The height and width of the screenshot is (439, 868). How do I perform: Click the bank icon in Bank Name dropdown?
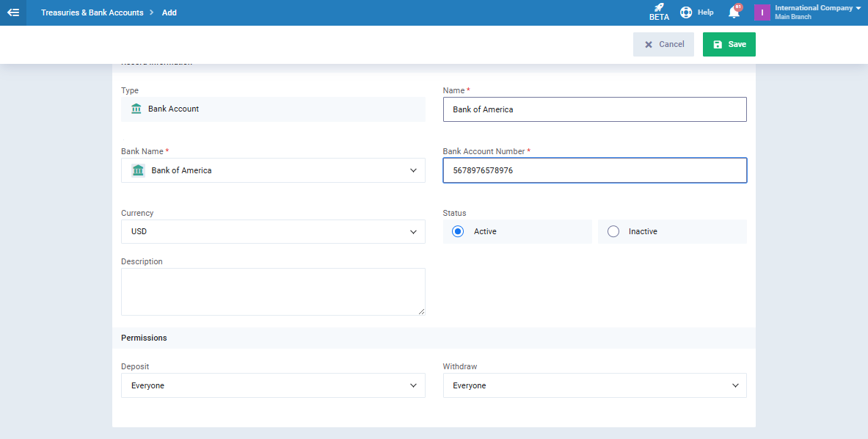point(138,170)
